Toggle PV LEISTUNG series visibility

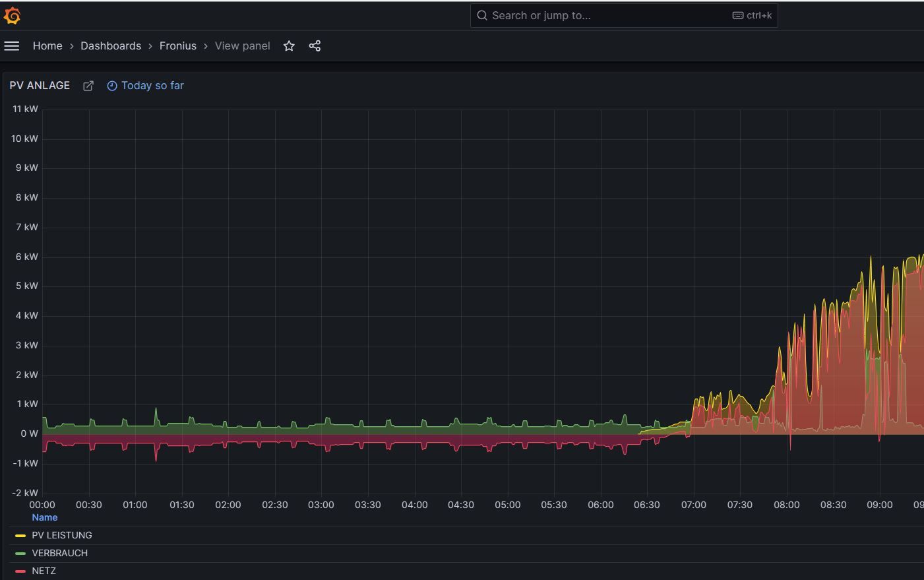click(62, 535)
